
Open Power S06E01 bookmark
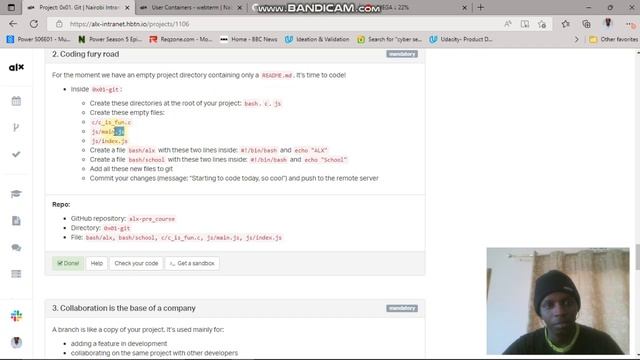pyautogui.click(x=39, y=39)
